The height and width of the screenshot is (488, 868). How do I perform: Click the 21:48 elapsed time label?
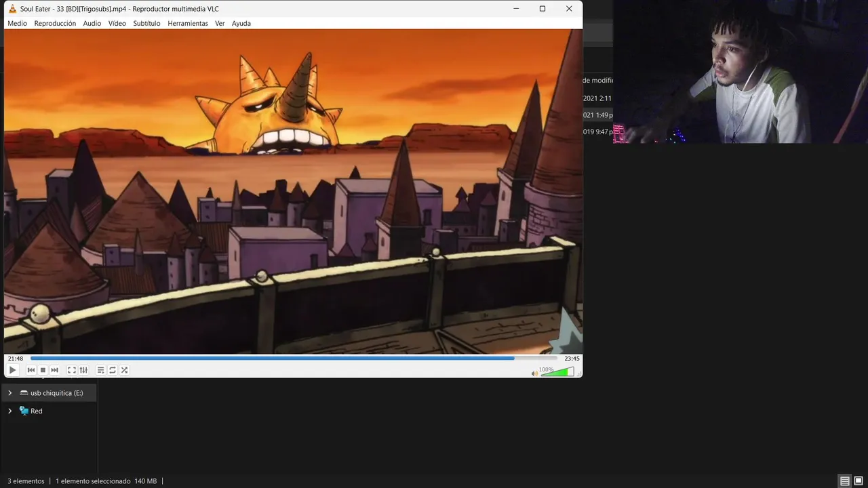click(x=15, y=359)
